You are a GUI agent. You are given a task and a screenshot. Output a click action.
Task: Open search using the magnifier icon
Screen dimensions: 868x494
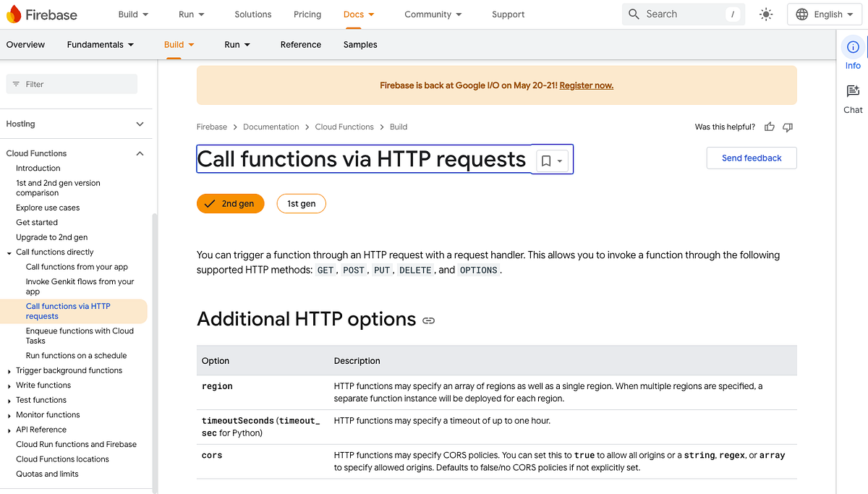(x=634, y=14)
